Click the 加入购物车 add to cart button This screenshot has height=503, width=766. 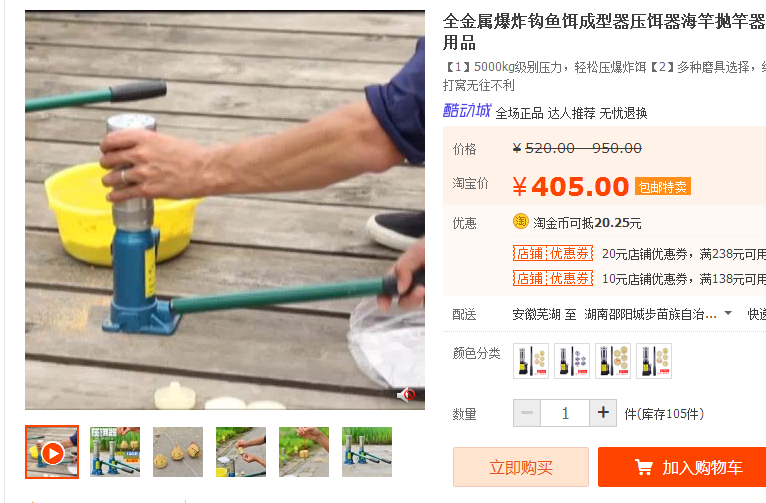[x=682, y=467]
